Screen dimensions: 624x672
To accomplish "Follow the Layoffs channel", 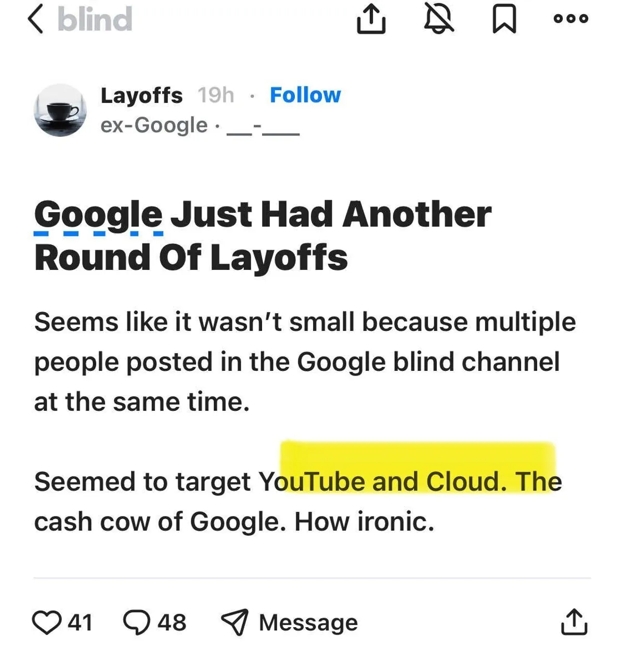I will coord(305,95).
